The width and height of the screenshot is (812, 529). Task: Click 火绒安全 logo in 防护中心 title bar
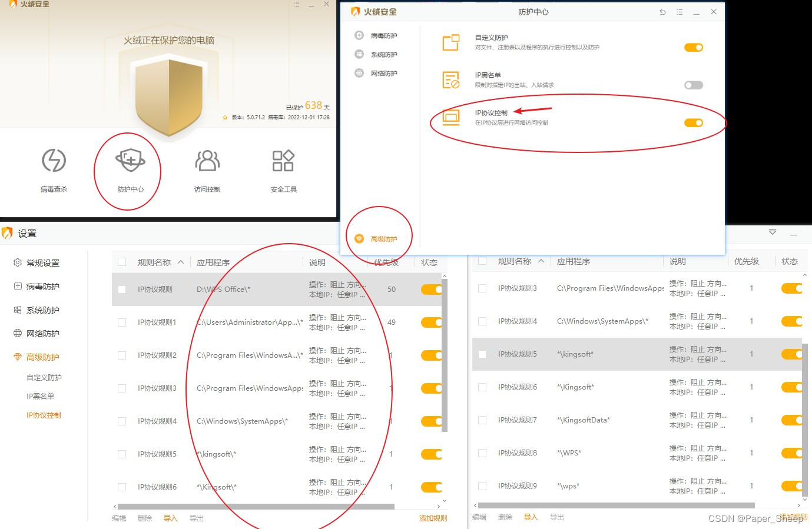coord(355,12)
